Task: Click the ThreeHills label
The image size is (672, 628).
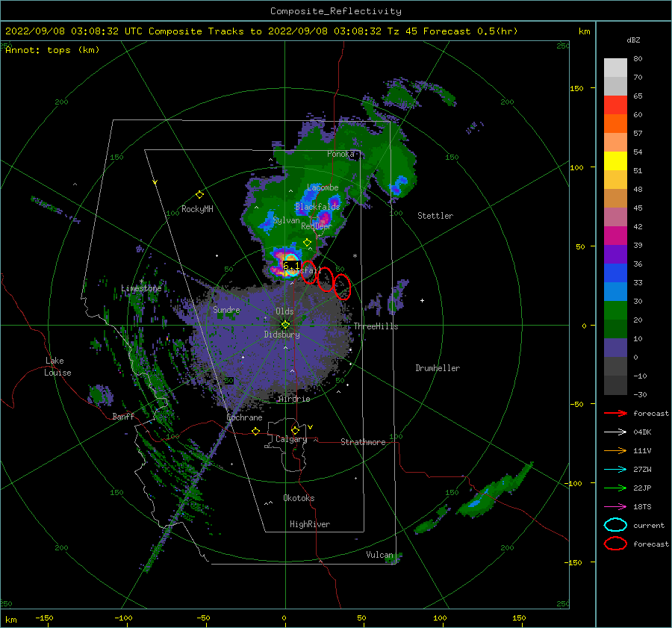Action: [x=376, y=326]
